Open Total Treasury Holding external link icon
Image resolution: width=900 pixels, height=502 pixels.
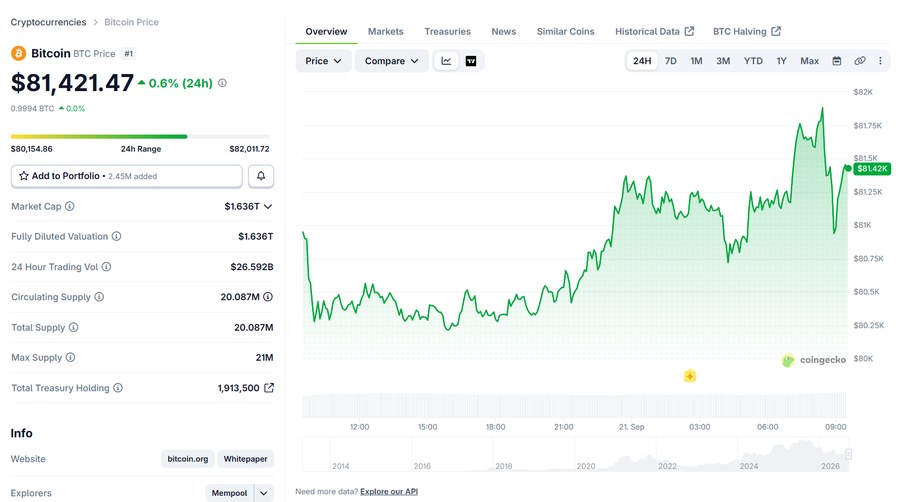coord(269,388)
